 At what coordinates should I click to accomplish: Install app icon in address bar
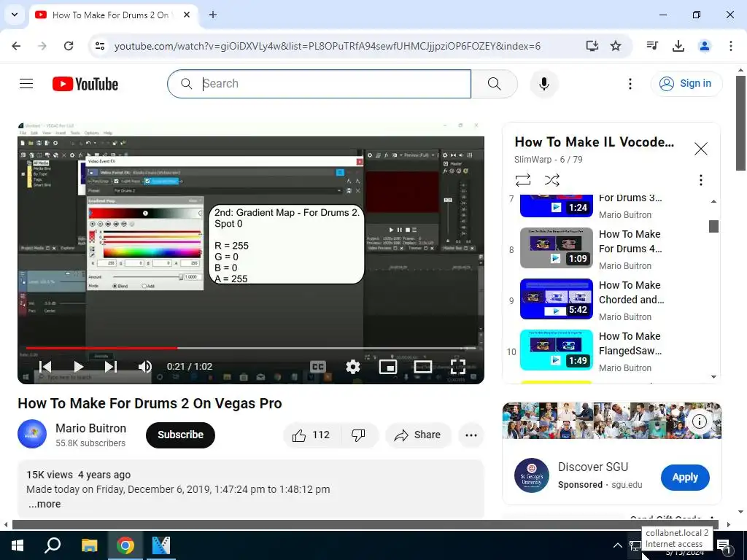tap(592, 46)
